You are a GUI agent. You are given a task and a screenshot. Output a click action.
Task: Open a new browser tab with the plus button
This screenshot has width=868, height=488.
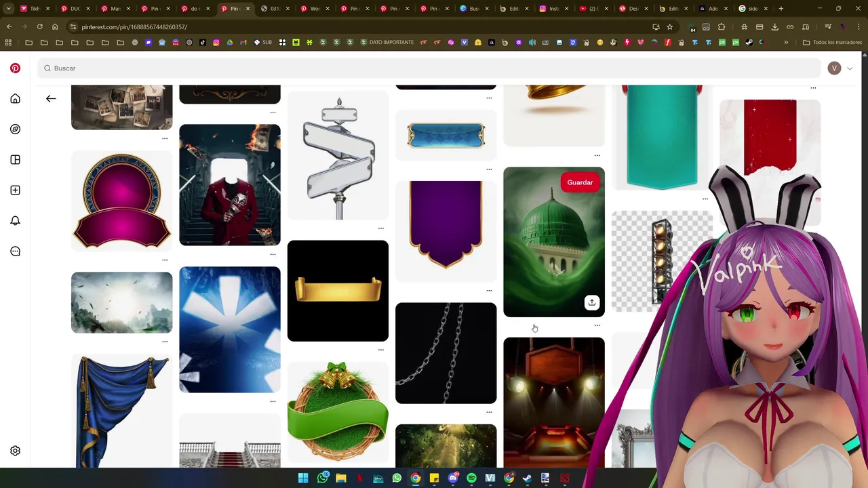(x=781, y=9)
